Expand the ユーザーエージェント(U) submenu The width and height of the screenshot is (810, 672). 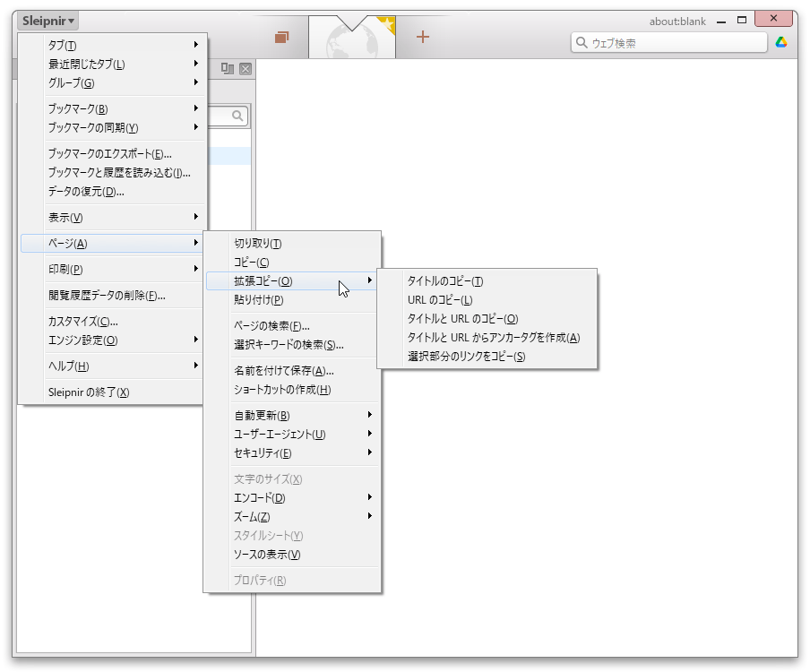point(292,434)
